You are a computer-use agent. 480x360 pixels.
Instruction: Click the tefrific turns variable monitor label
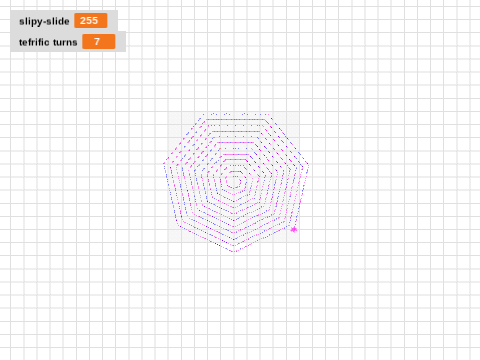point(48,42)
